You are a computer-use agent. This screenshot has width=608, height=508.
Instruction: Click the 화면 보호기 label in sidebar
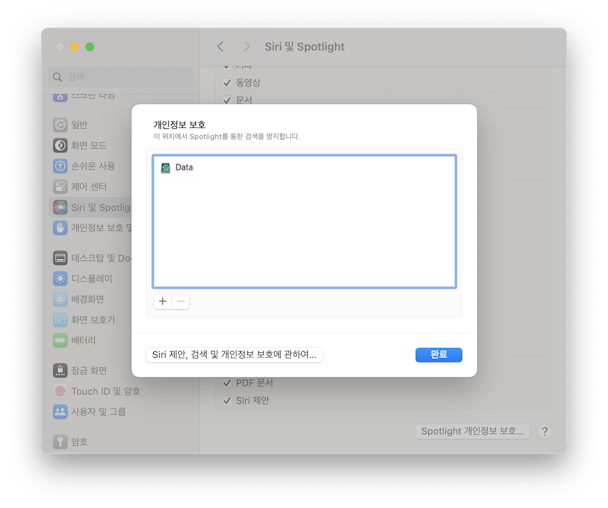(x=93, y=320)
